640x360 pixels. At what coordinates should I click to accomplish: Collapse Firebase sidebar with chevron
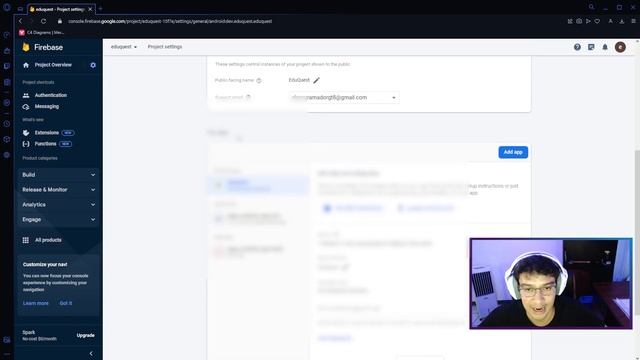[91, 353]
